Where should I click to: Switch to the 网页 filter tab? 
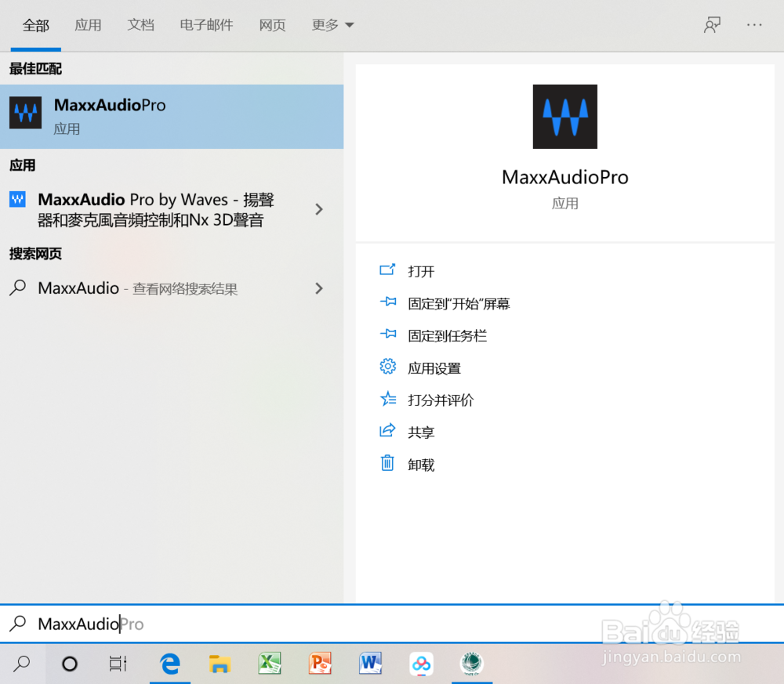coord(272,24)
